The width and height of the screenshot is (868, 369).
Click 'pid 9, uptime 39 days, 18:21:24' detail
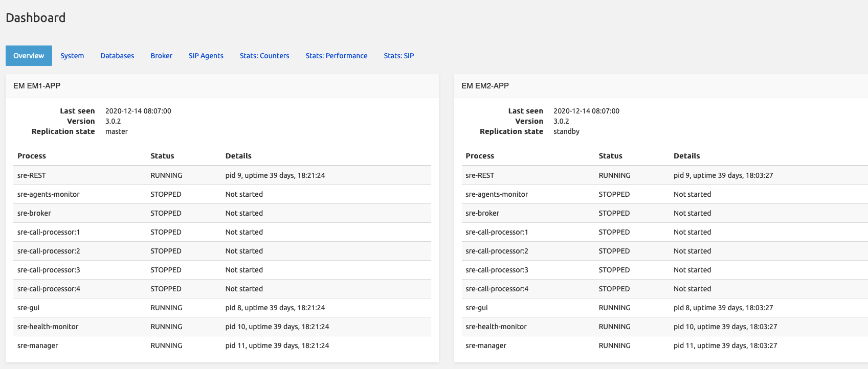tap(275, 175)
